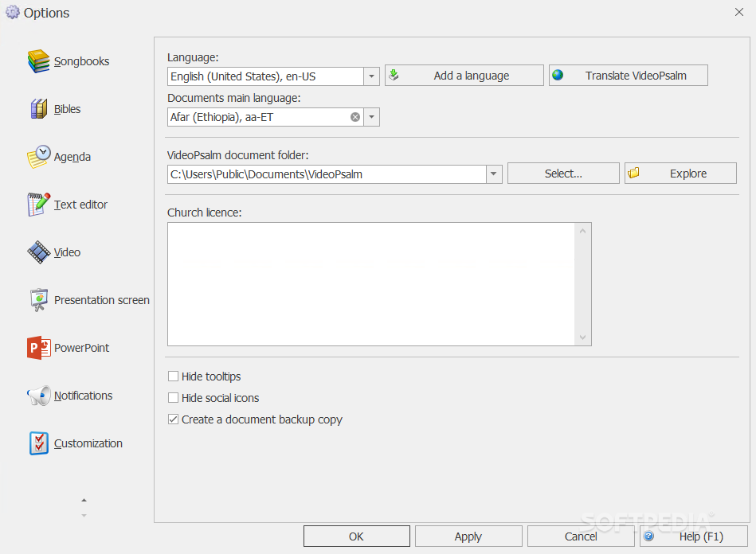The image size is (756, 554).
Task: Click the Apply button
Action: click(x=468, y=536)
